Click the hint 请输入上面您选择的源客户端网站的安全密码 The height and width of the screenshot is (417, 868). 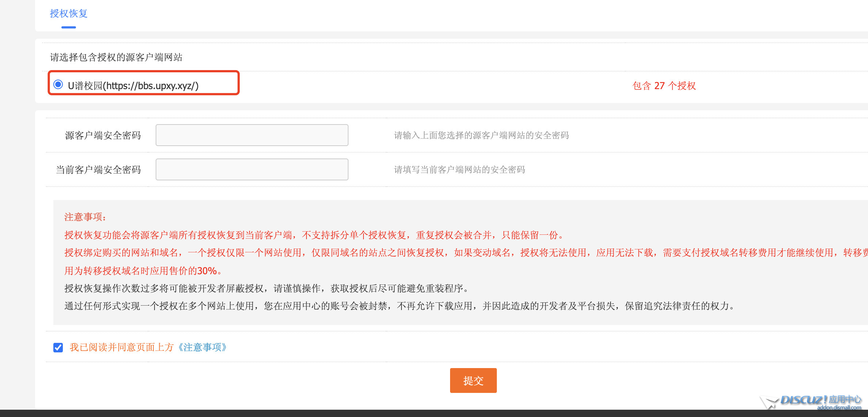pyautogui.click(x=481, y=135)
